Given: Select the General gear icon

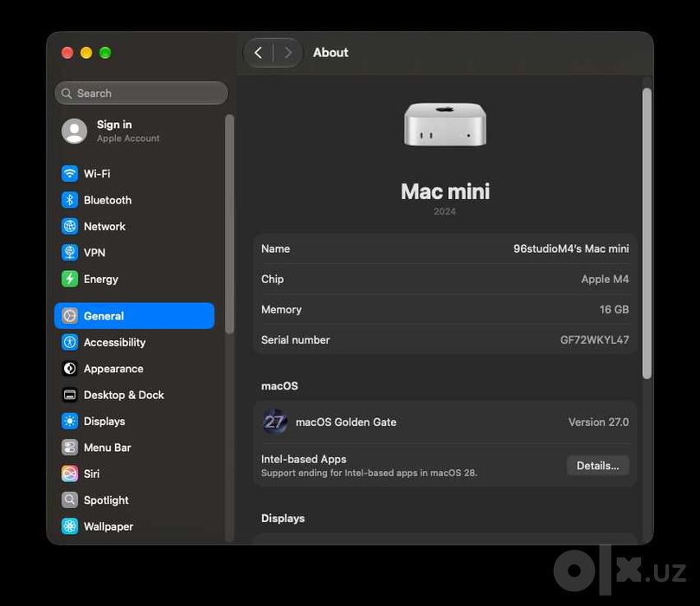Looking at the screenshot, I should pos(69,316).
